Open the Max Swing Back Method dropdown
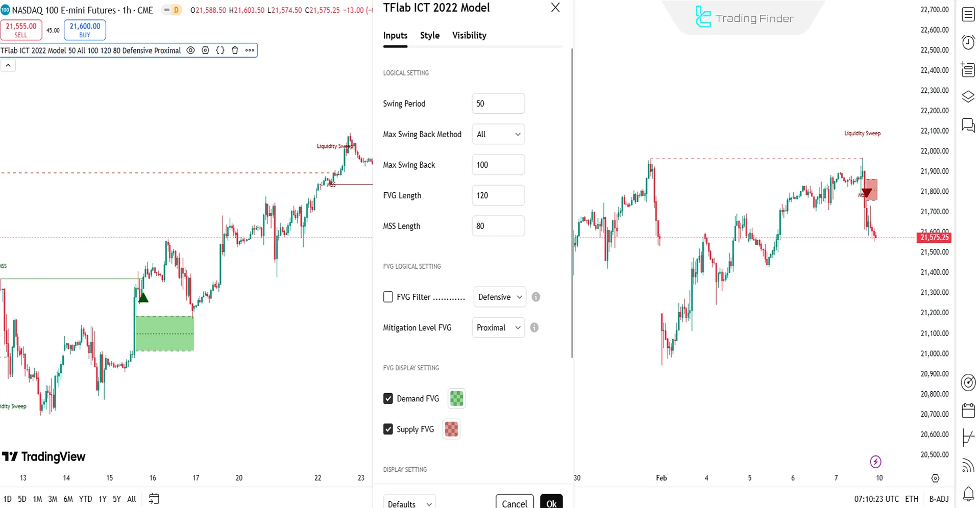Image resolution: width=980 pixels, height=508 pixels. (x=498, y=134)
